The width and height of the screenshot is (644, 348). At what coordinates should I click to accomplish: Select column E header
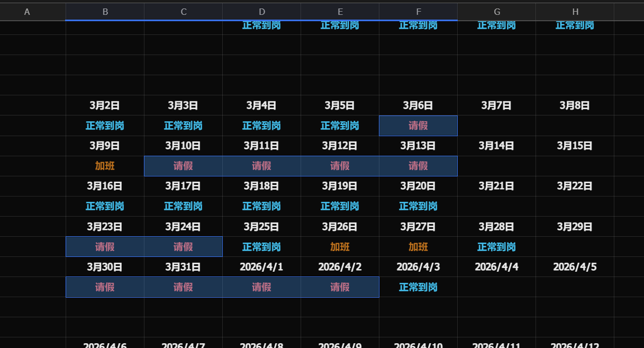340,12
